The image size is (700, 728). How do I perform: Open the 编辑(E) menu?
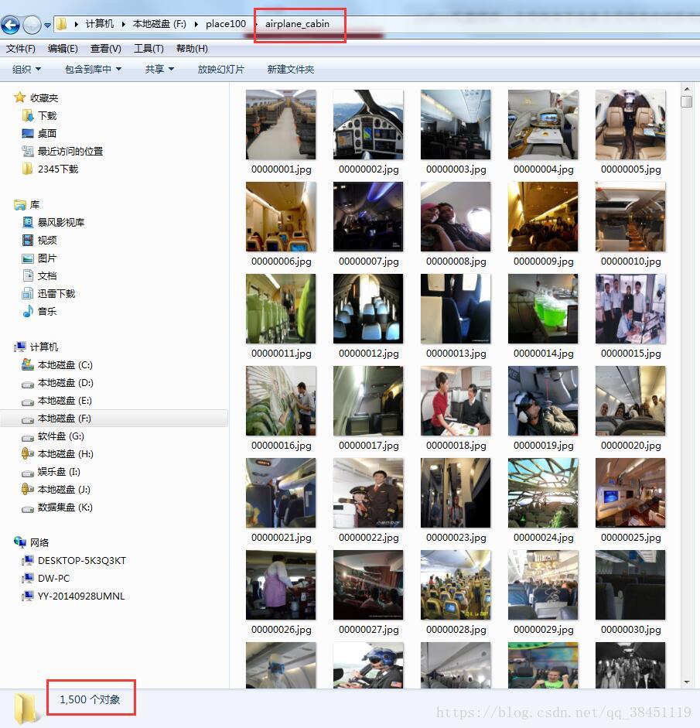pos(63,48)
